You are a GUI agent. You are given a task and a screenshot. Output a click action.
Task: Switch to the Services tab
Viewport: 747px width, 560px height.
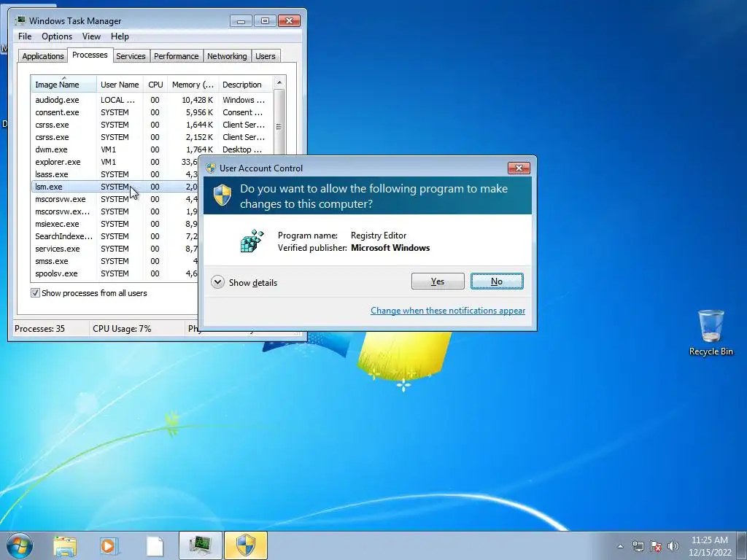[x=131, y=56]
